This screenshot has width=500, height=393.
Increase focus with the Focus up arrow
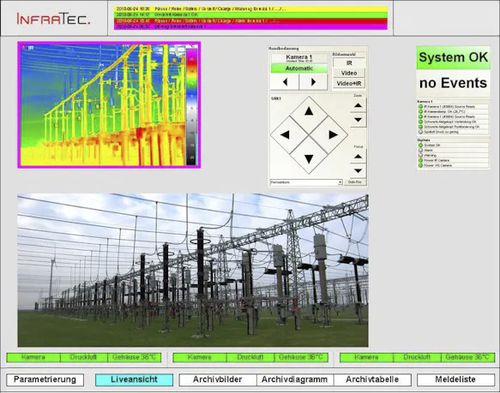click(x=358, y=156)
